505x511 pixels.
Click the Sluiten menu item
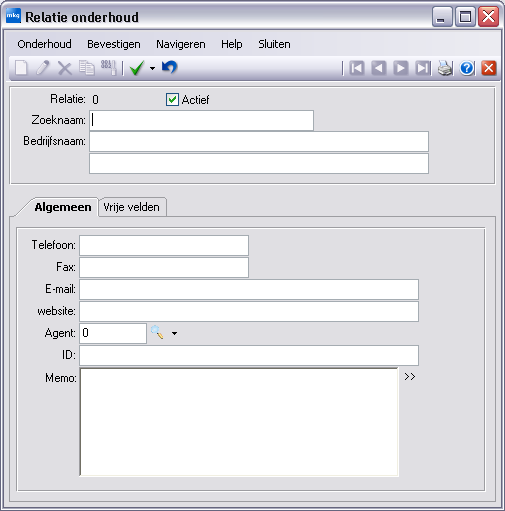tap(274, 44)
